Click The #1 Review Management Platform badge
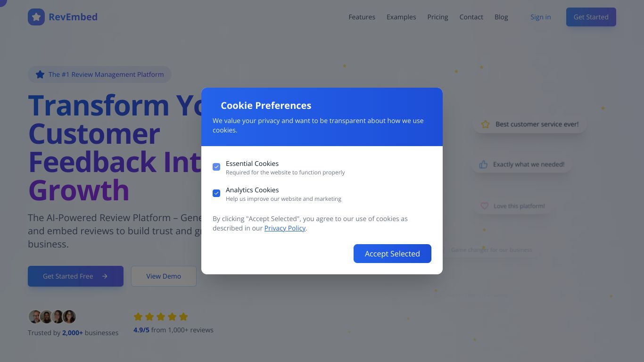Image resolution: width=644 pixels, height=362 pixels. coord(99,74)
